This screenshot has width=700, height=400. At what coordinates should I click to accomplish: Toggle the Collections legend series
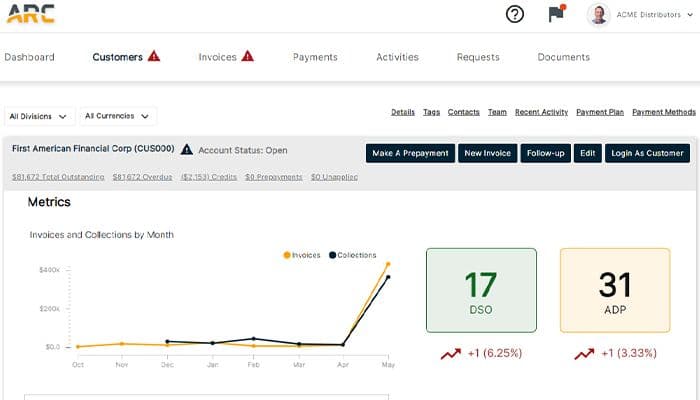[x=353, y=255]
